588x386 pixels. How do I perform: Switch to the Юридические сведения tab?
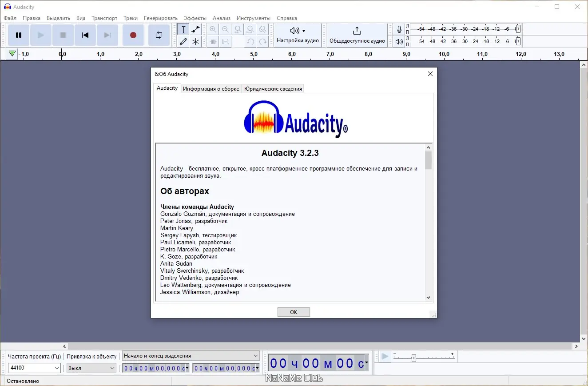(x=273, y=89)
